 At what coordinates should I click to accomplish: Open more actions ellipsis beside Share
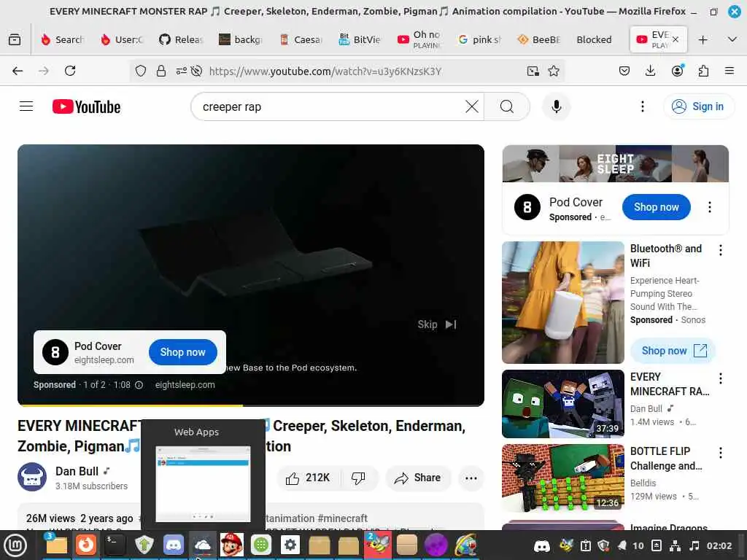tap(471, 478)
